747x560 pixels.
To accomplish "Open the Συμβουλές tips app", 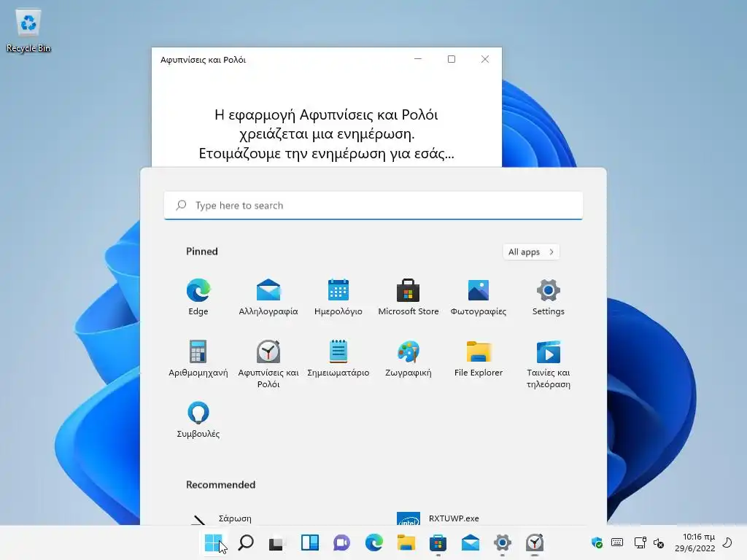I will [198, 419].
